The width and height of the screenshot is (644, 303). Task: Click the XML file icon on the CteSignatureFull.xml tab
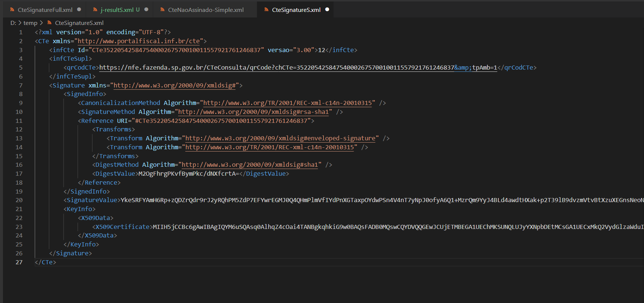[12, 10]
